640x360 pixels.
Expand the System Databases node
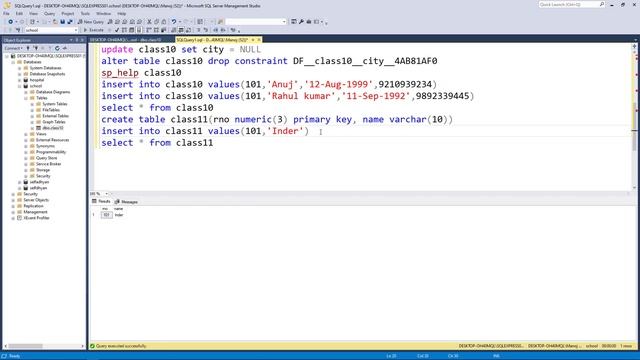click(x=20, y=68)
